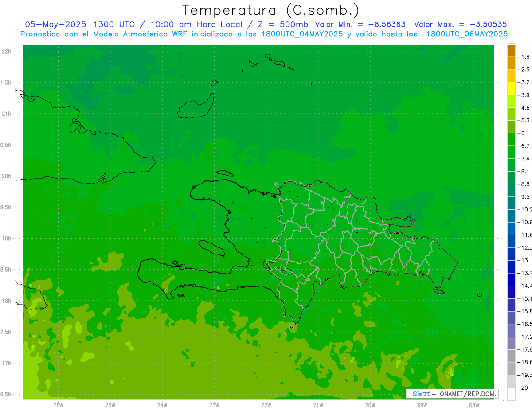Screen dimensions: 532x411
Task: Click the '9.5N' latitude label
Action: 6,207
